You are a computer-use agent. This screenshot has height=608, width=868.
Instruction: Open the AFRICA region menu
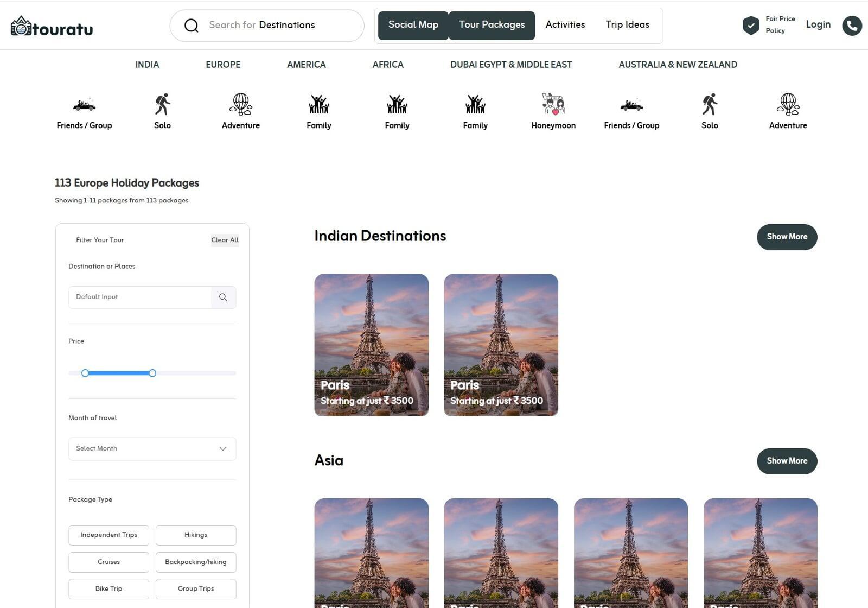(388, 65)
